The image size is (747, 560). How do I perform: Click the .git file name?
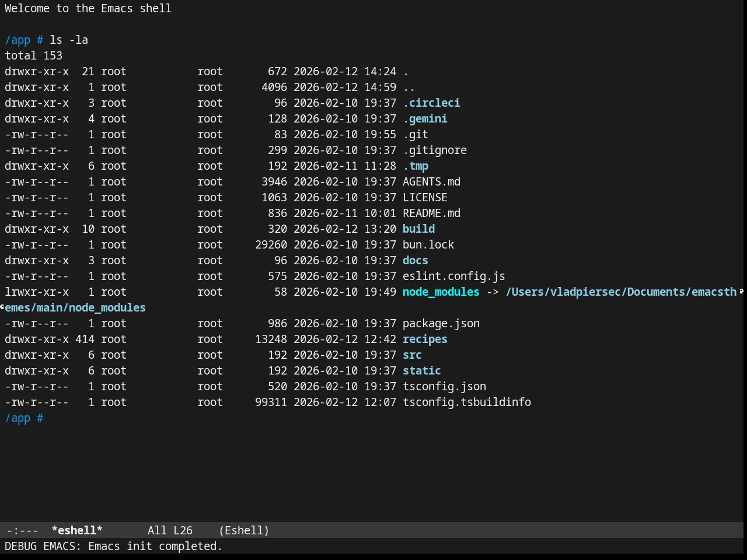click(x=416, y=134)
